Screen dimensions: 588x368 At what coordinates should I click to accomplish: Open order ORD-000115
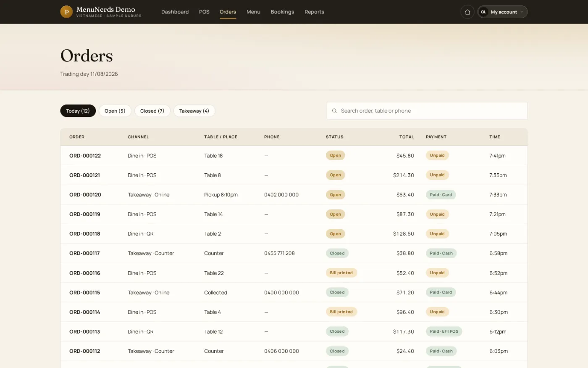pyautogui.click(x=84, y=293)
